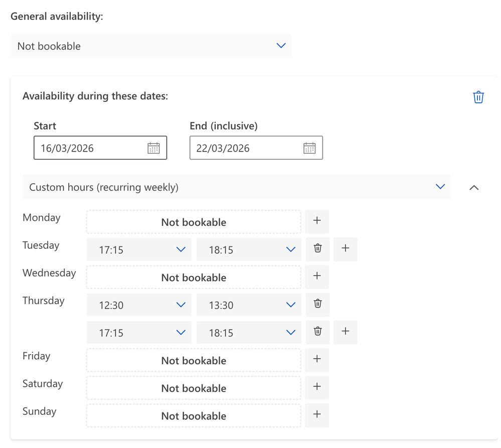
Task: Add a time slot for Wednesday
Action: (x=317, y=276)
